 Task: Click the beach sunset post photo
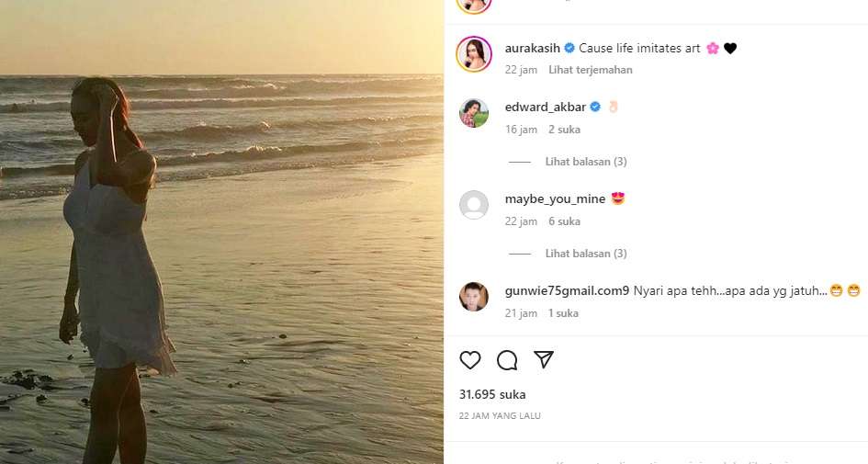(x=221, y=232)
